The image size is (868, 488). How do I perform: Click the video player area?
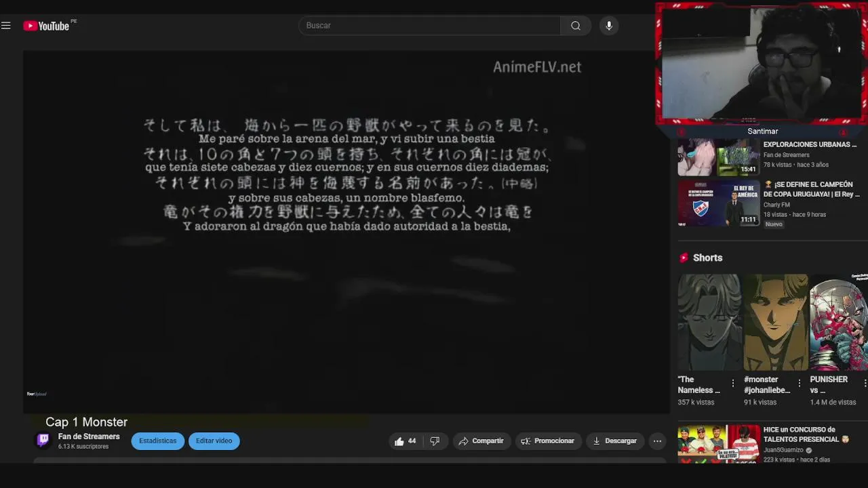coord(347,232)
